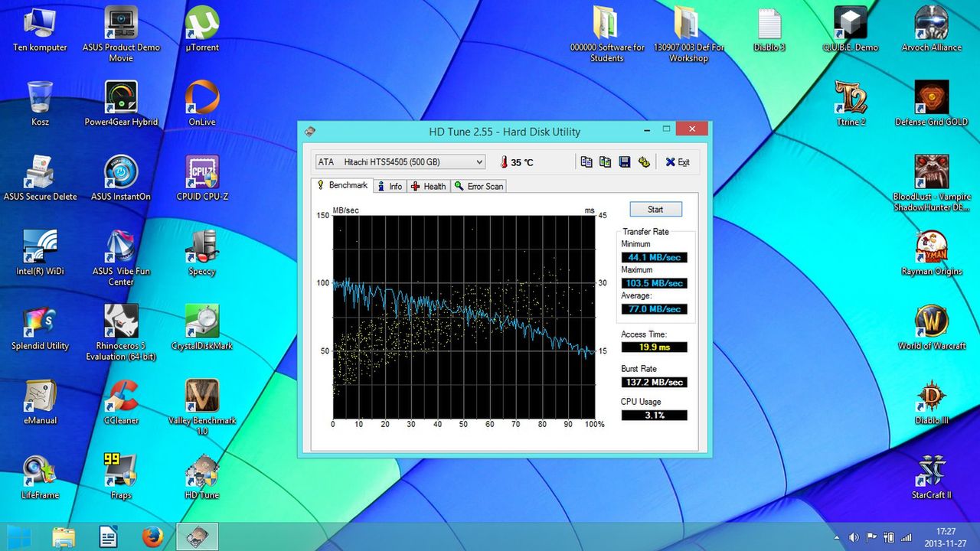Select 130907 003 Def For Workshop folder
Viewport: 980px width, 551px height.
pyautogui.click(x=688, y=34)
